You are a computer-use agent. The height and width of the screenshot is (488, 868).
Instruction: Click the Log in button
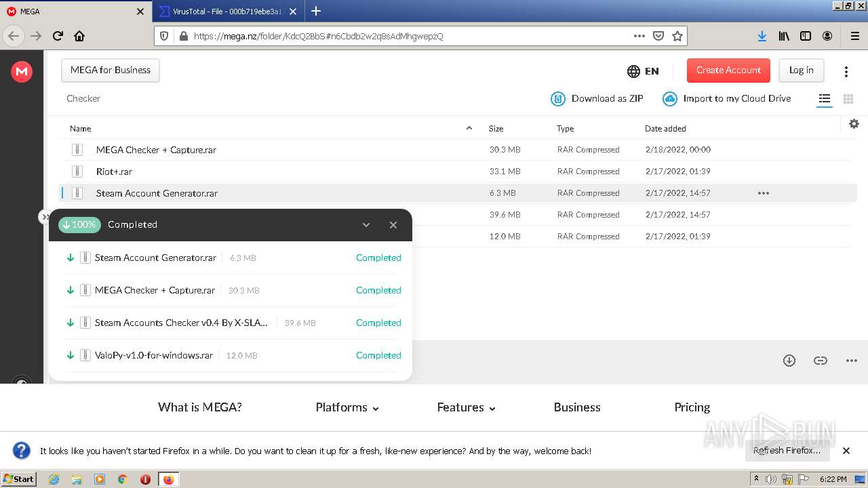tap(801, 70)
